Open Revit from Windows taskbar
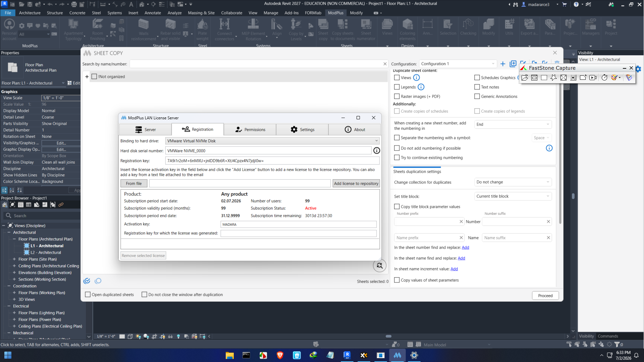 [347, 355]
